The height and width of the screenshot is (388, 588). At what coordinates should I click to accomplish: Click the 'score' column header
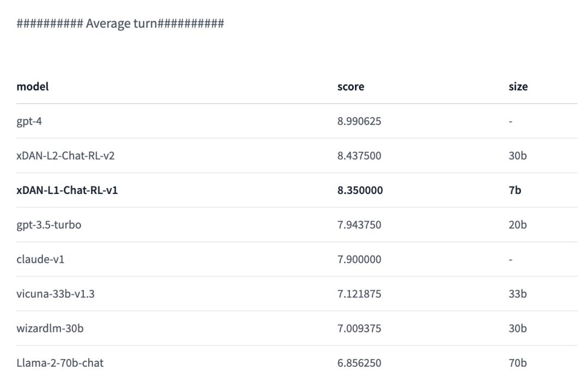coord(351,87)
